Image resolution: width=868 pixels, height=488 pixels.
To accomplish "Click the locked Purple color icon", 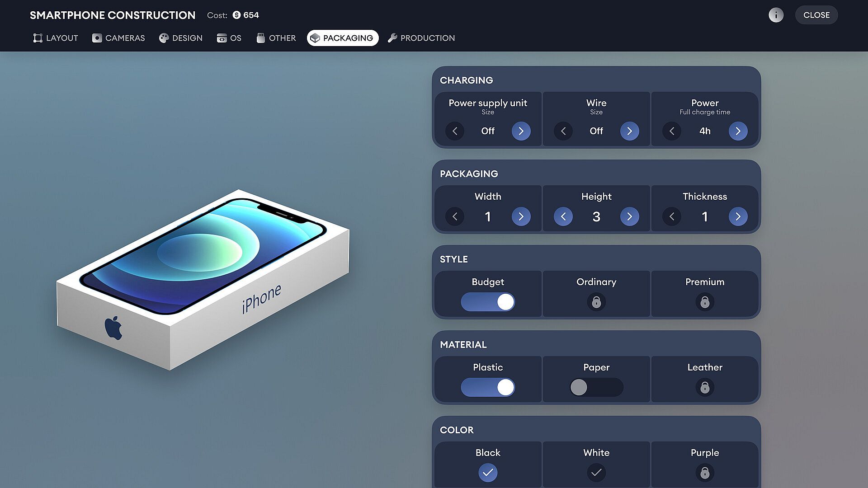I will [704, 473].
